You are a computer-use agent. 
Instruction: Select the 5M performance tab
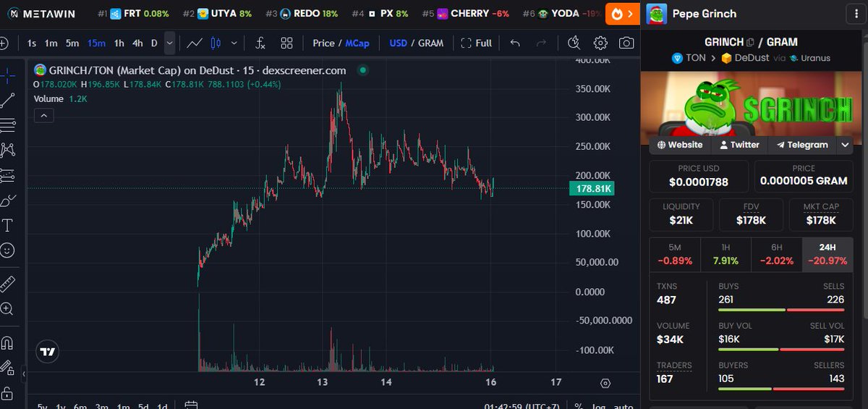click(675, 254)
